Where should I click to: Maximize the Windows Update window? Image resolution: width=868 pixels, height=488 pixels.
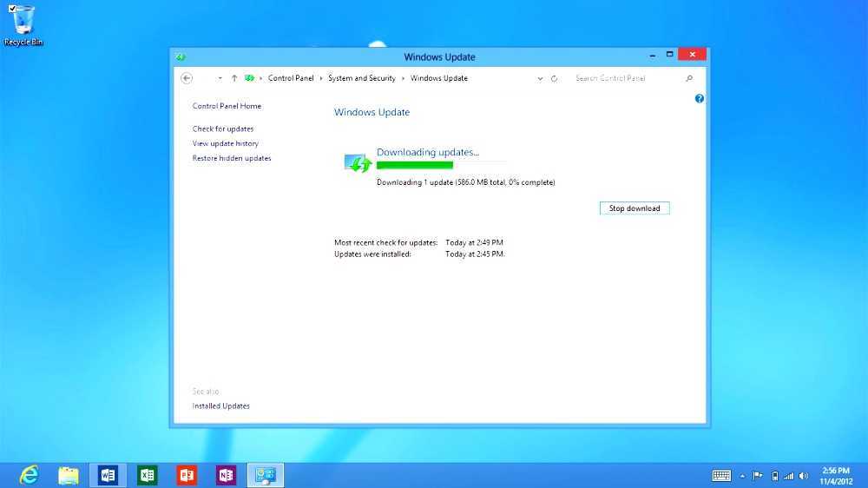tap(669, 55)
